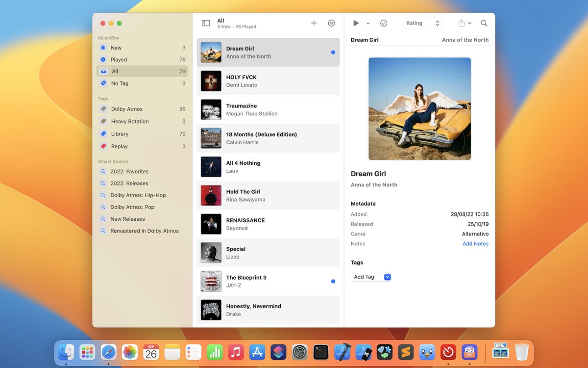Image resolution: width=588 pixels, height=368 pixels.
Task: Open Terminal from the Dock
Action: click(x=321, y=352)
